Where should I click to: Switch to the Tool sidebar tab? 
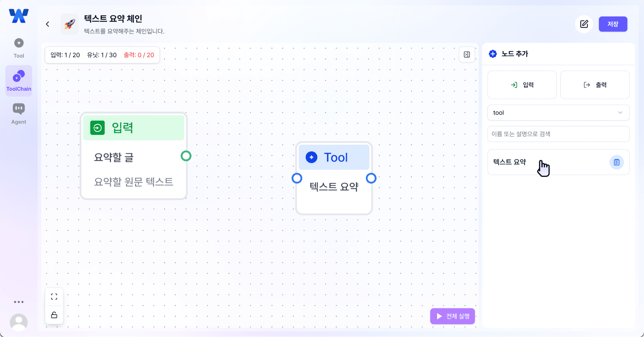[19, 48]
